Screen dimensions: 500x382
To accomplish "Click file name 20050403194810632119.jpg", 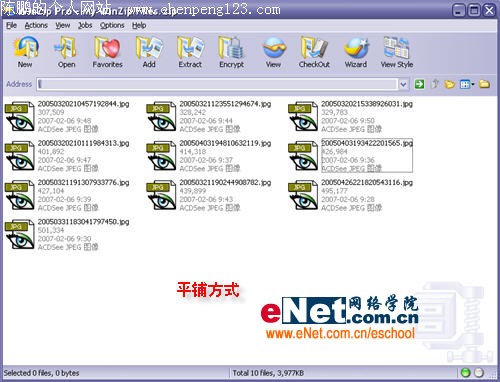I will pos(225,143).
